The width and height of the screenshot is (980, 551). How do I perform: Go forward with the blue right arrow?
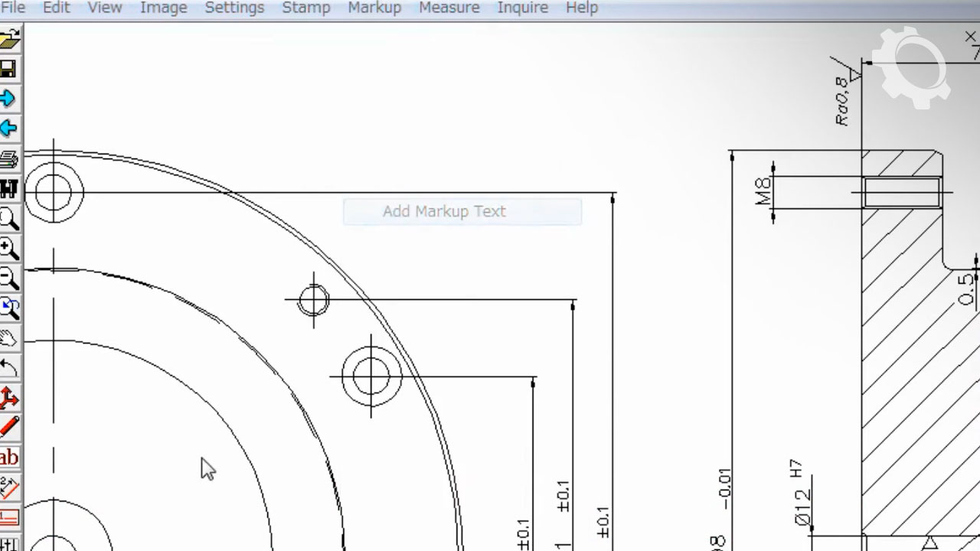(x=8, y=99)
